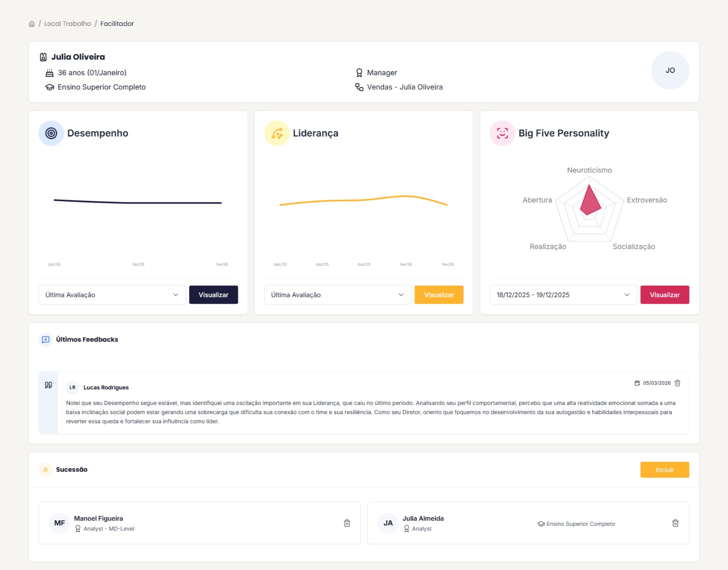Viewport: 728px width, 570px height.
Task: Expand the 18/12/2025 - 19/12/2025 date dropdown
Action: (563, 295)
